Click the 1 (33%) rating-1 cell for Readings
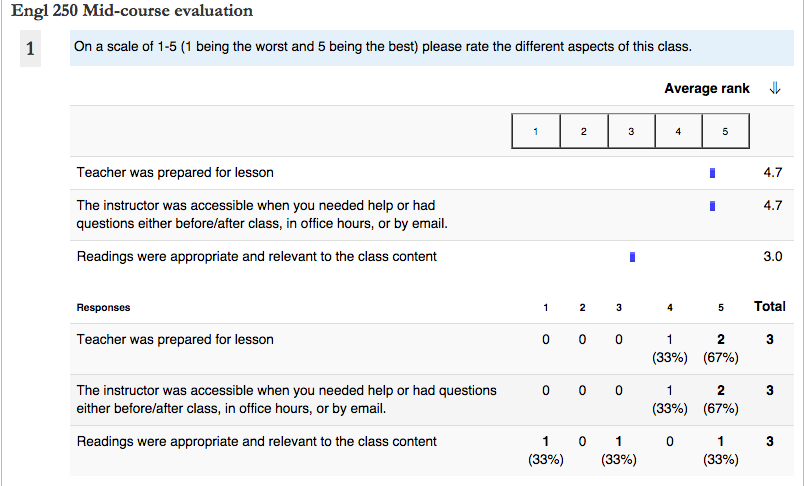 pyautogui.click(x=545, y=451)
